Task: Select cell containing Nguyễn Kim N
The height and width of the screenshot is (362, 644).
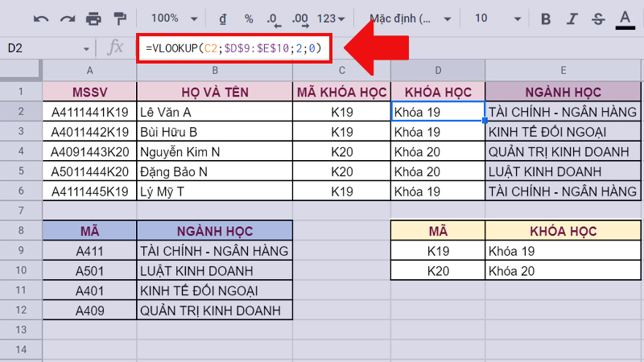Action: [x=214, y=151]
